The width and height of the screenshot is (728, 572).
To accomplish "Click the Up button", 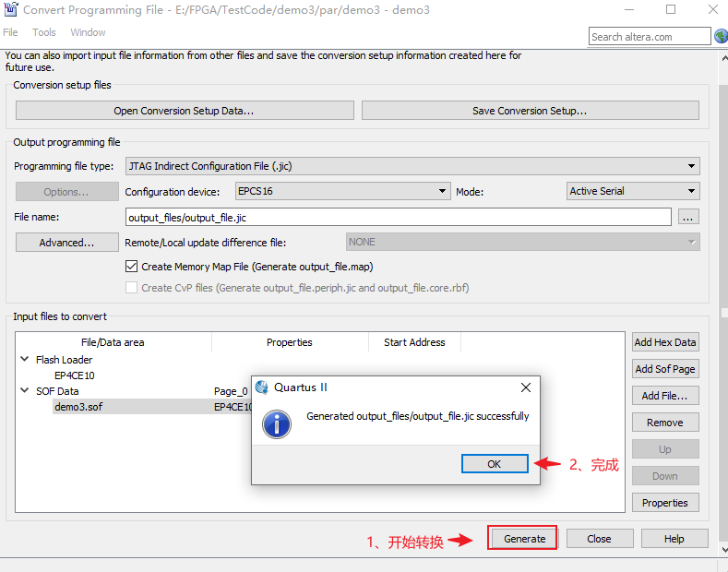I will (665, 449).
